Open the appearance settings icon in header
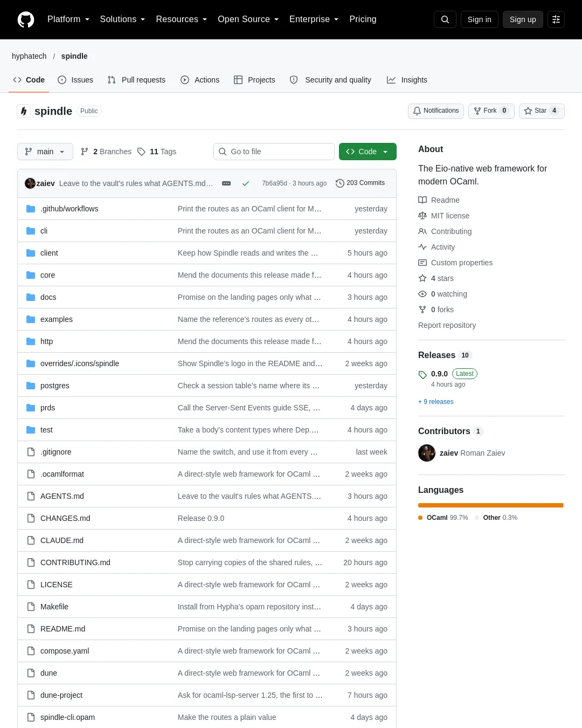 point(556,19)
